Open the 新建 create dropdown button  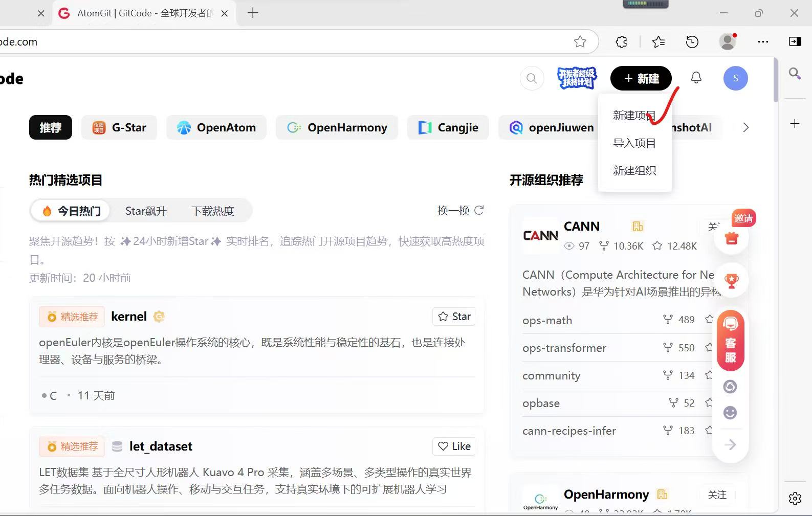[x=641, y=78]
